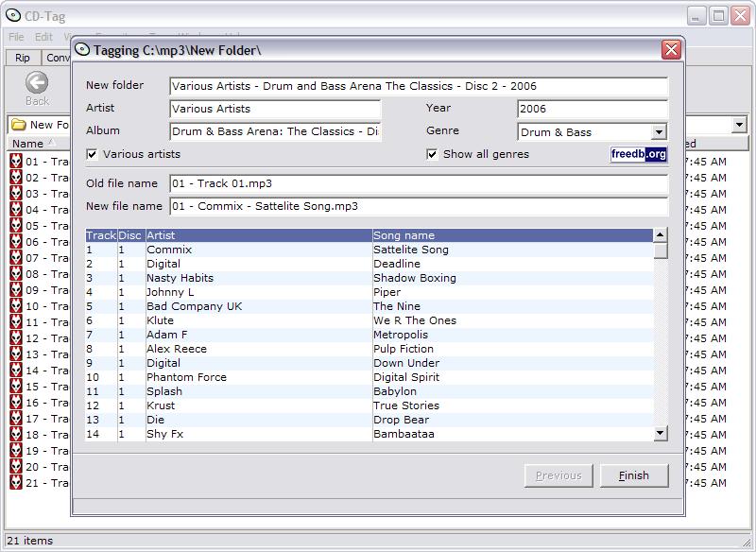The image size is (756, 552).
Task: Click the Album text field
Action: (275, 131)
